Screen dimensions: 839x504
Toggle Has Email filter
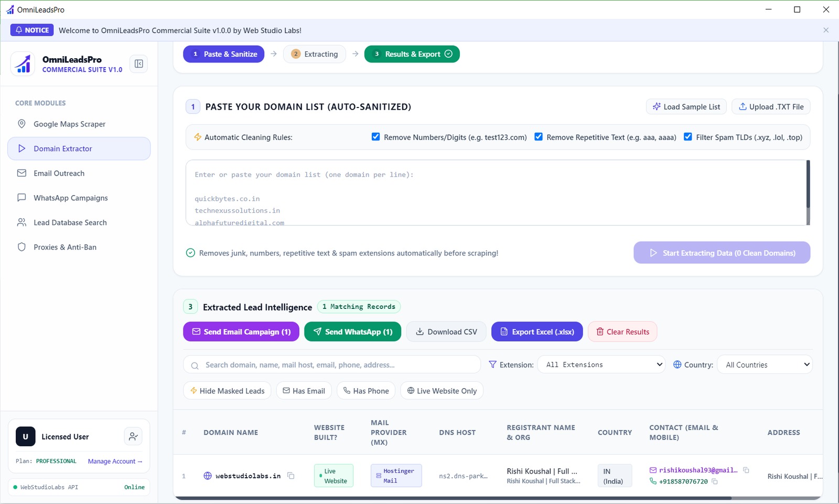[304, 391]
